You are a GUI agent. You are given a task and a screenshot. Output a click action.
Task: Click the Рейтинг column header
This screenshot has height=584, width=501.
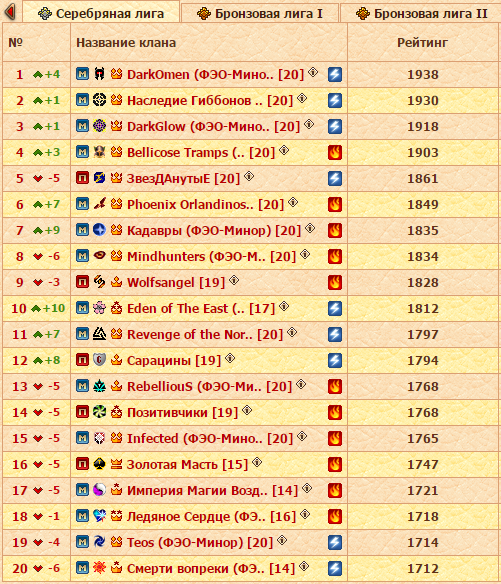click(x=422, y=42)
